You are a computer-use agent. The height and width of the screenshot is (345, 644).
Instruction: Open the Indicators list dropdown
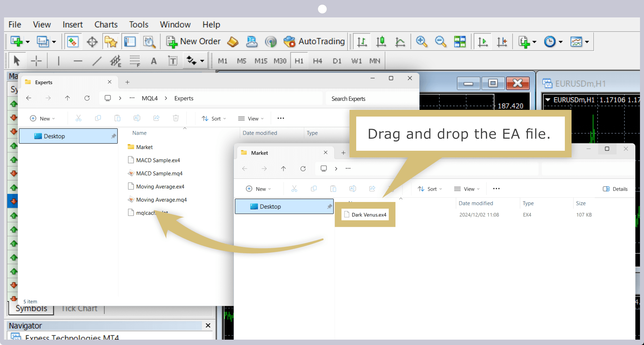click(x=527, y=42)
